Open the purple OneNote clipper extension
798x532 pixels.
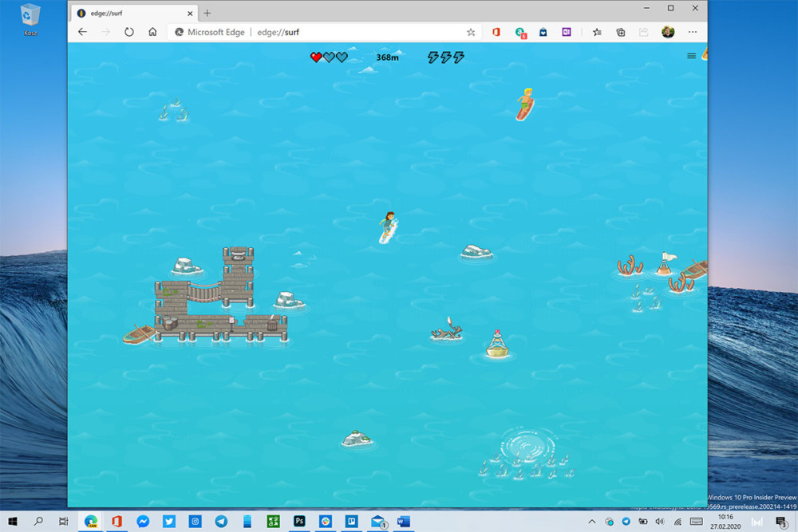pos(567,32)
